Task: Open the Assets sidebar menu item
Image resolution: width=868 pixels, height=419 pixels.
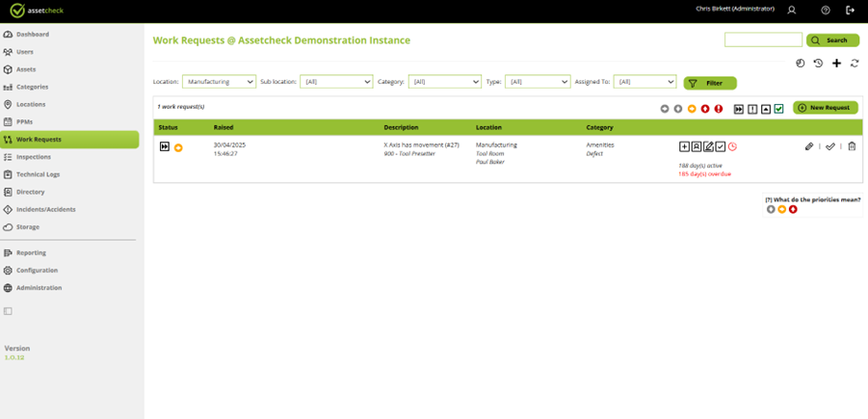Action: point(26,69)
